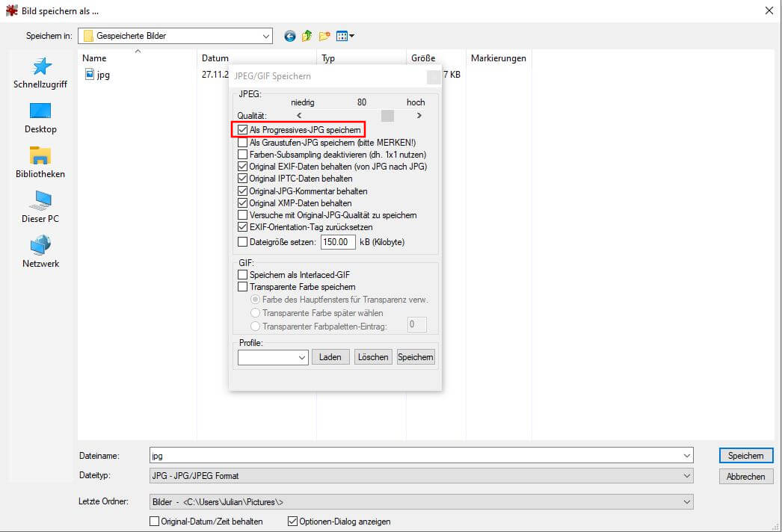Uncheck Optionen-Dialog anzeigen
Viewport: 782px width, 532px height.
pyautogui.click(x=293, y=521)
